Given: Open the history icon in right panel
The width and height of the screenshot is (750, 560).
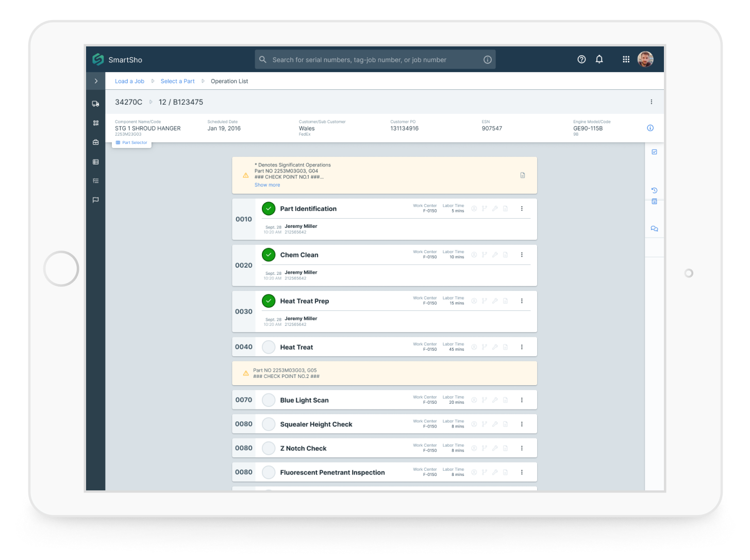Looking at the screenshot, I should click(654, 190).
